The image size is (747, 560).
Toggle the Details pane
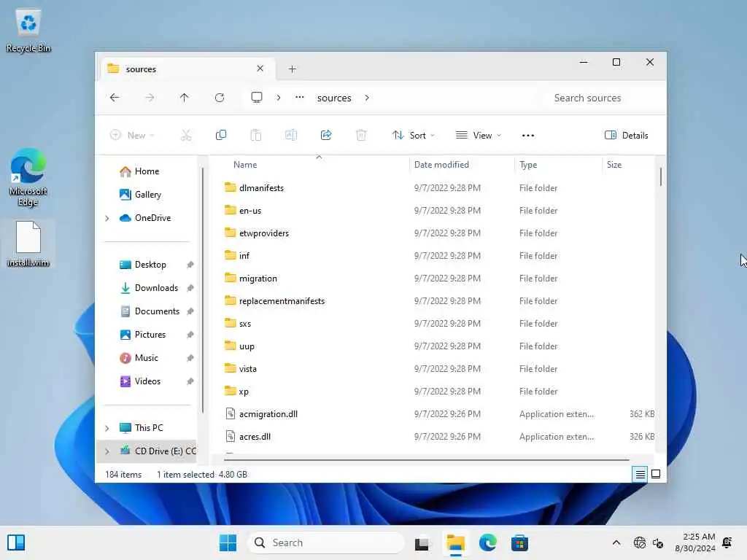(x=626, y=135)
